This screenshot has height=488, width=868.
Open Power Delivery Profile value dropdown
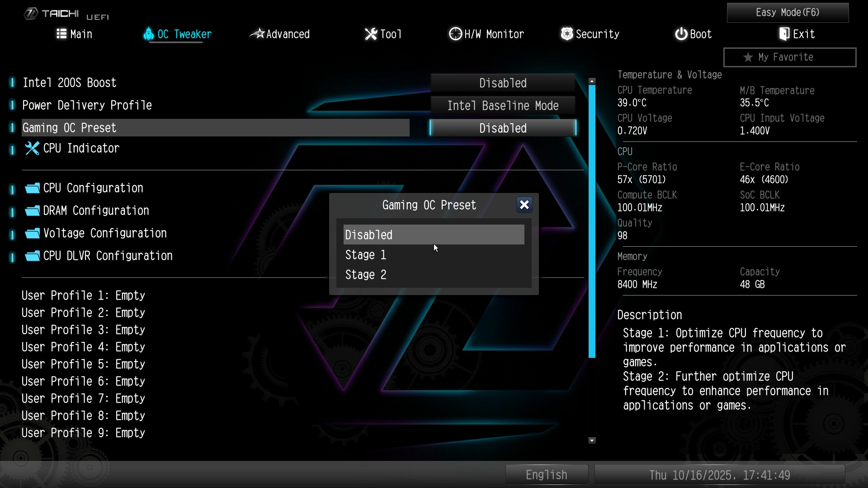pyautogui.click(x=503, y=106)
